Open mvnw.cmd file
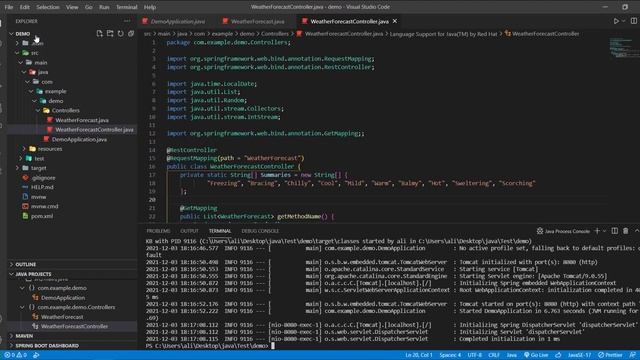The width and height of the screenshot is (640, 360). click(x=44, y=206)
